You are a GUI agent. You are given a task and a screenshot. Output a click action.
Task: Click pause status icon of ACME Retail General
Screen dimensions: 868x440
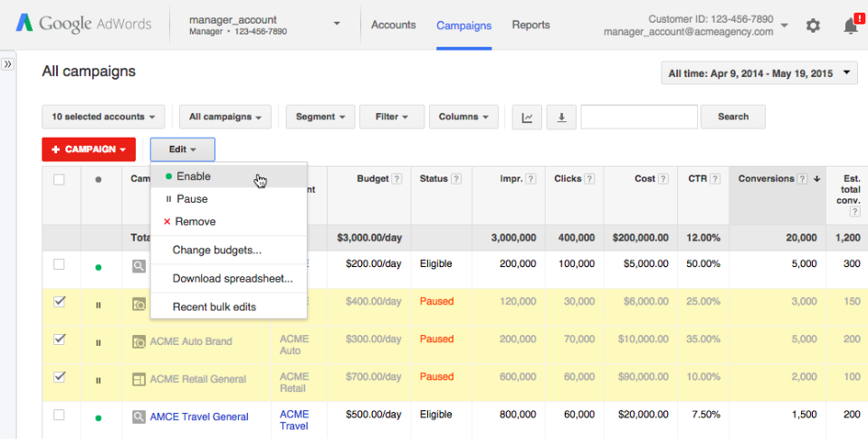99,380
